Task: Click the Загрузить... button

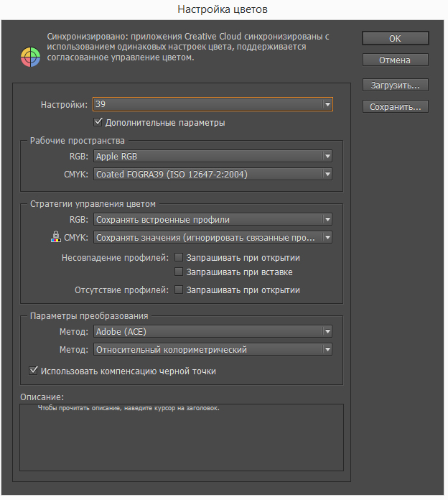Action: pyautogui.click(x=396, y=85)
